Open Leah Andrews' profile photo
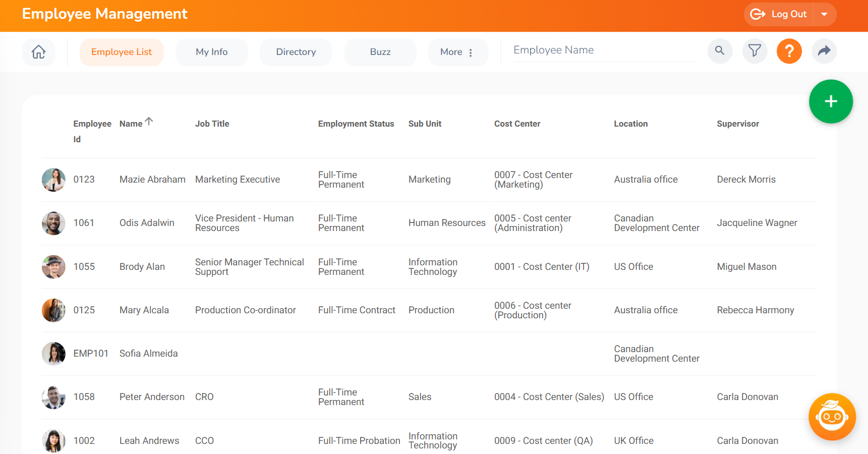Screen dimensions: 868x454 (x=53, y=441)
